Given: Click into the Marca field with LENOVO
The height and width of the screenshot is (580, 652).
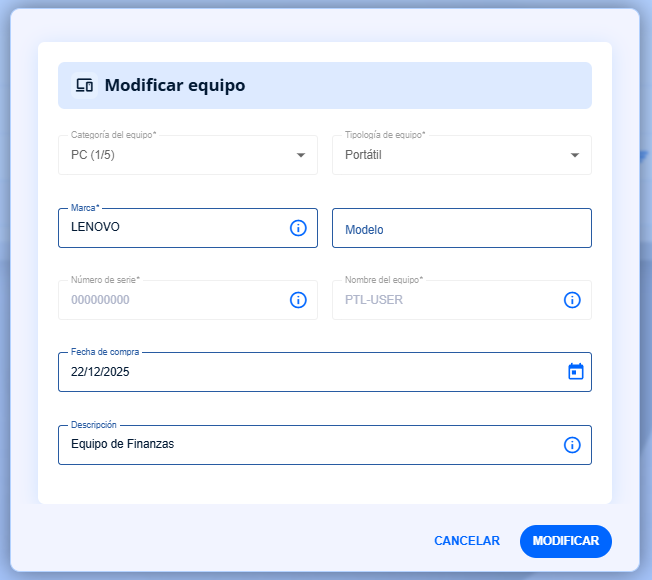Looking at the screenshot, I should 188,228.
